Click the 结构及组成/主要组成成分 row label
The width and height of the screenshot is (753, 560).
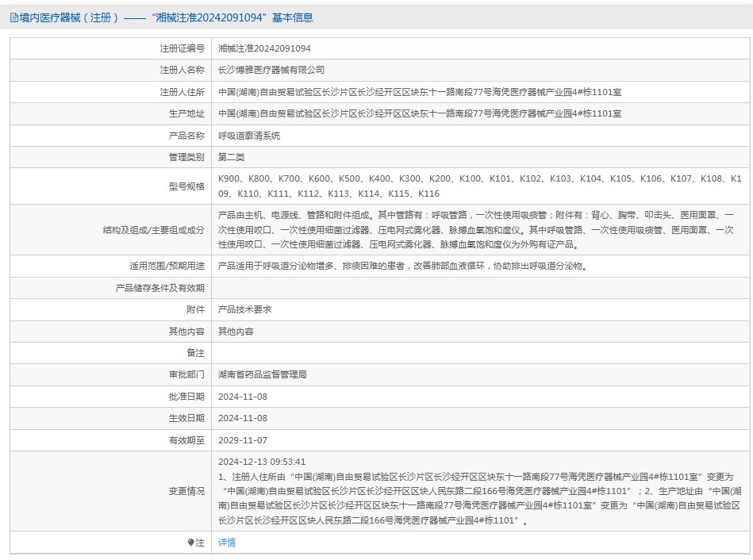tap(153, 230)
